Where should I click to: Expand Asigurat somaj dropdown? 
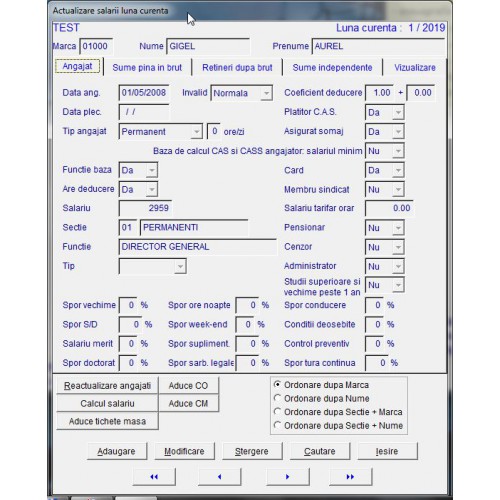(398, 132)
